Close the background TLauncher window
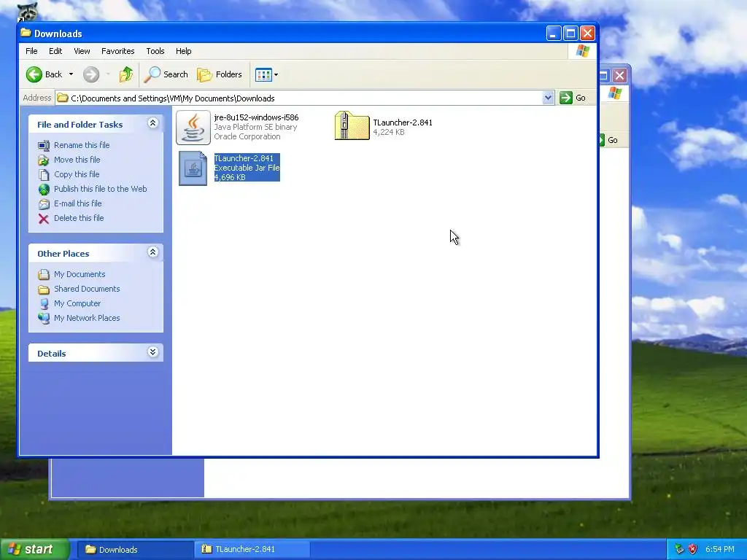 [x=619, y=75]
